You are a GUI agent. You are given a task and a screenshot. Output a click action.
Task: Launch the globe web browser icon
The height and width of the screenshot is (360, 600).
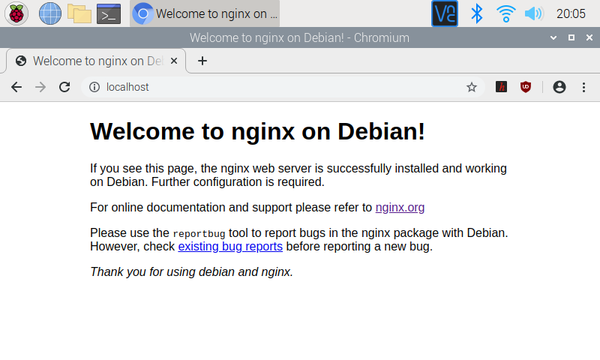50,13
